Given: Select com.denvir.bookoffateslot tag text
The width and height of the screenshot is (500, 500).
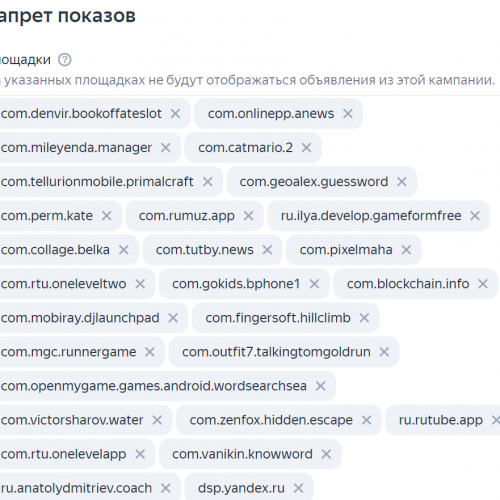Looking at the screenshot, I should (81, 114).
